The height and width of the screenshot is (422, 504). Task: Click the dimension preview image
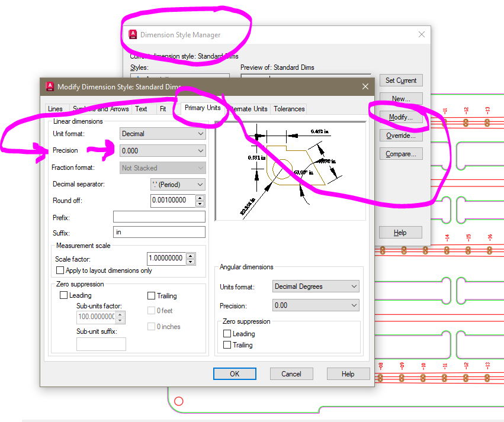pos(290,171)
